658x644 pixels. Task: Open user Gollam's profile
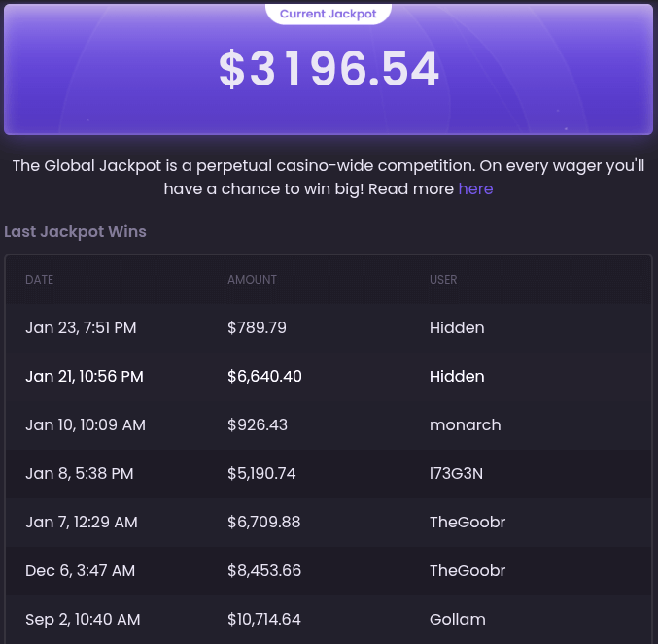(x=458, y=620)
